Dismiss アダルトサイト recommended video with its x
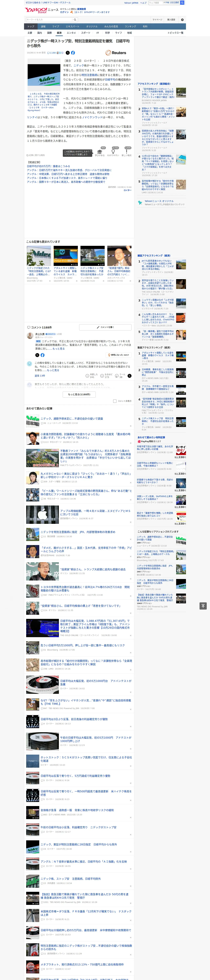 77,281
